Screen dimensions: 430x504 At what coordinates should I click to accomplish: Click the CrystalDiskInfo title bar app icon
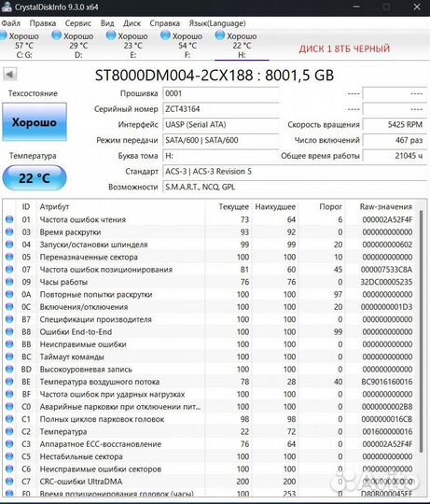click(7, 7)
